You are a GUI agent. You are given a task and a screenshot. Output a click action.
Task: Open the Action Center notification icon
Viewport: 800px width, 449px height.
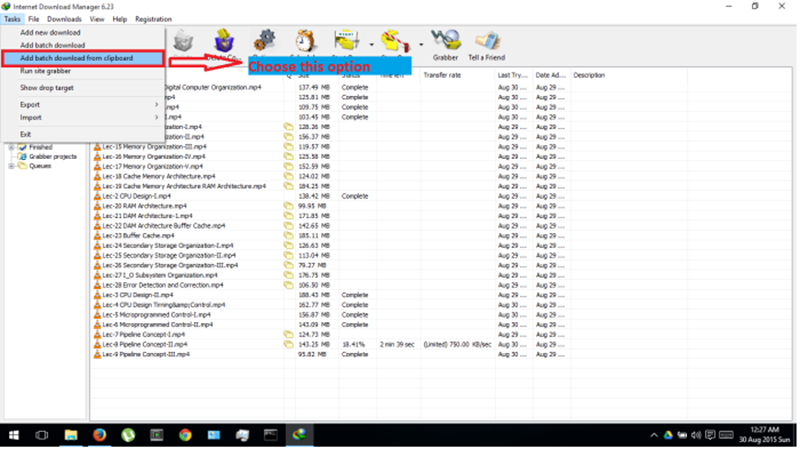[x=710, y=435]
